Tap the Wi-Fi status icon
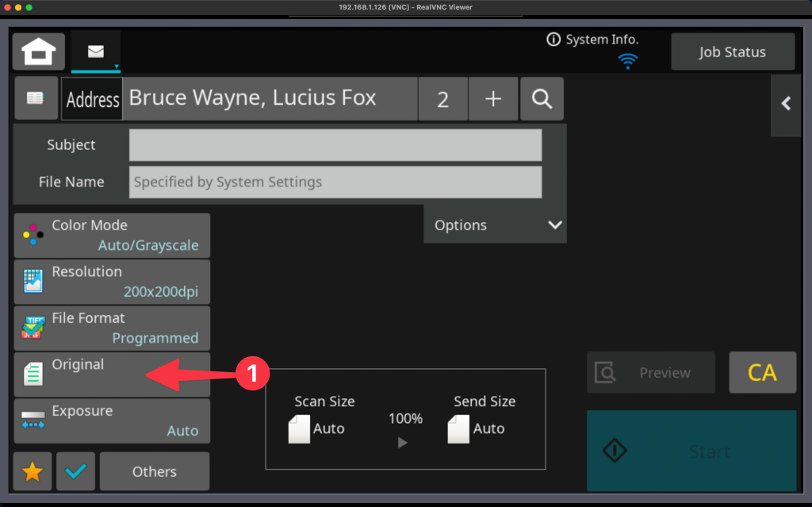 (628, 60)
